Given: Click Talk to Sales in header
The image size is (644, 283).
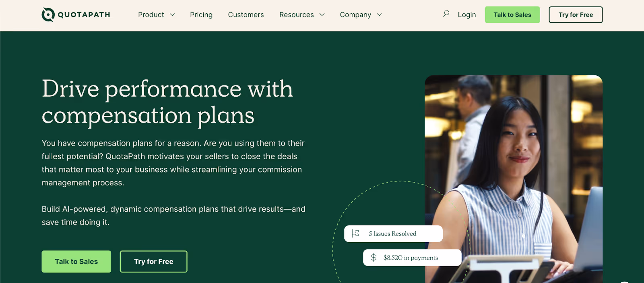Looking at the screenshot, I should 512,15.
